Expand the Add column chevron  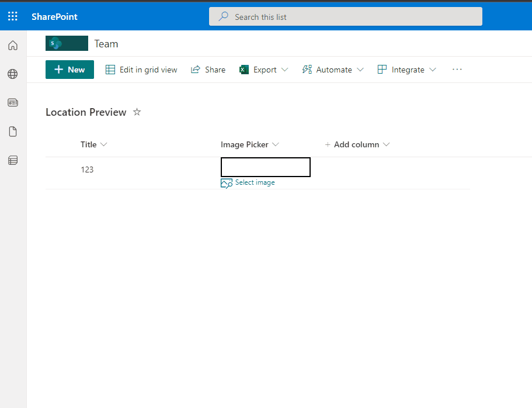[x=387, y=144]
